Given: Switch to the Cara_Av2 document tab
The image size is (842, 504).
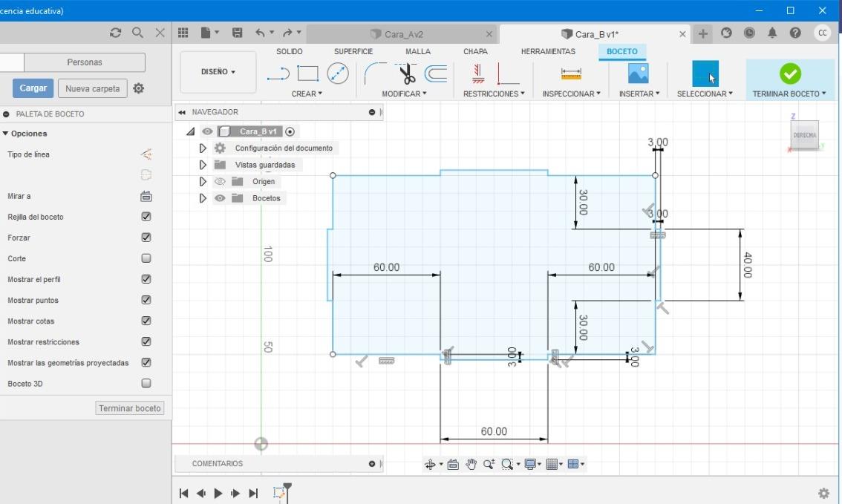Looking at the screenshot, I should (402, 34).
